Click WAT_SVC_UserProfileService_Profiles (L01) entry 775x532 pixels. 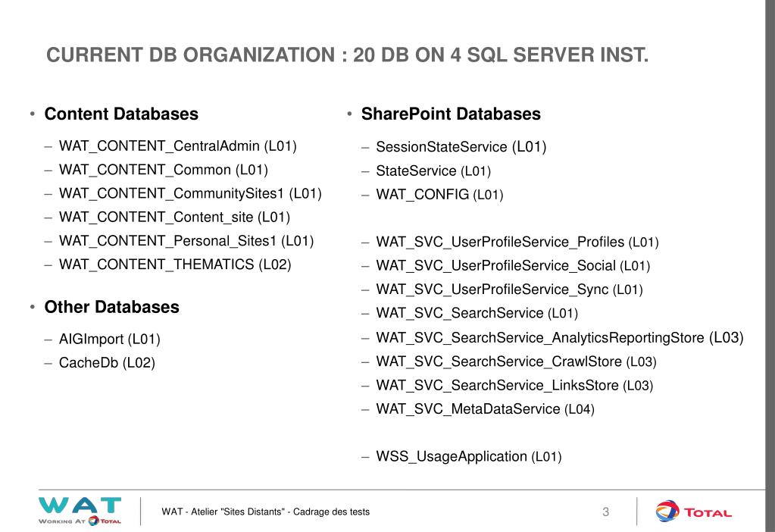click(517, 243)
